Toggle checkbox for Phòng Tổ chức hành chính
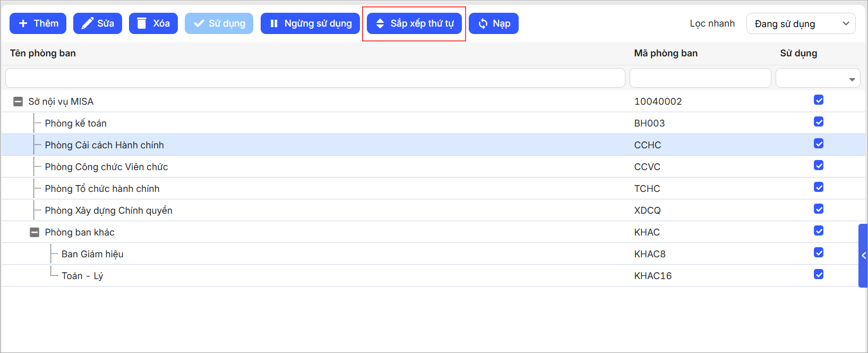The image size is (868, 353). (x=818, y=187)
